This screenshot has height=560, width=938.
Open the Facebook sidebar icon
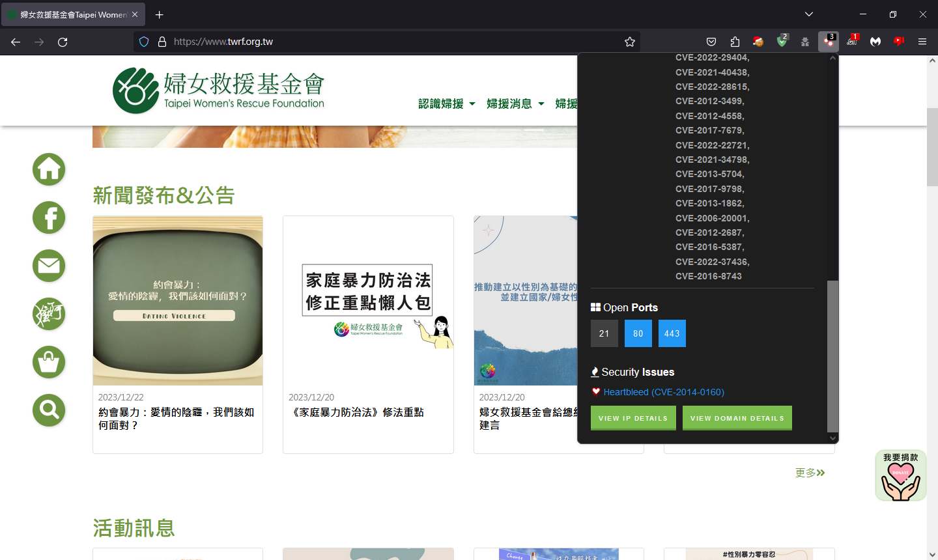49,217
